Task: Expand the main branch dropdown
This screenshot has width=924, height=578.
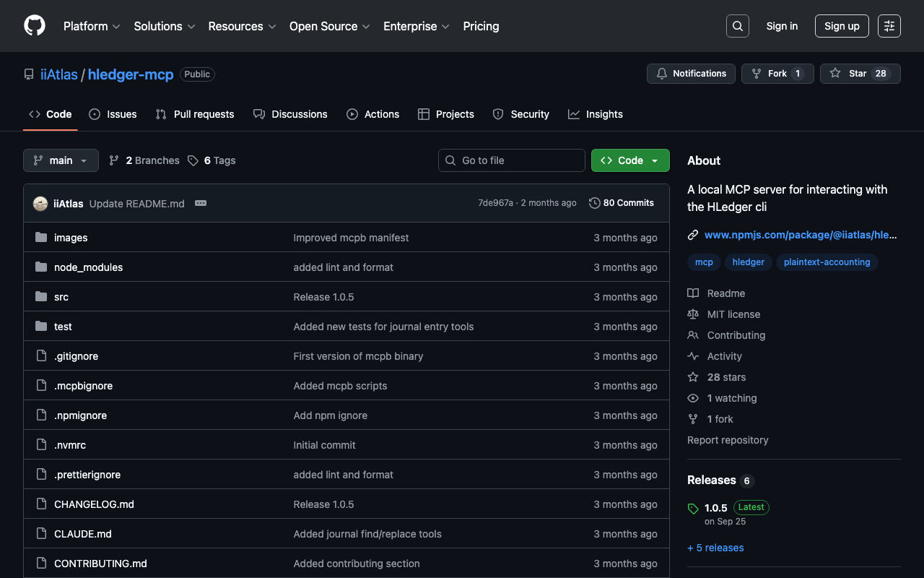Action: (x=61, y=160)
